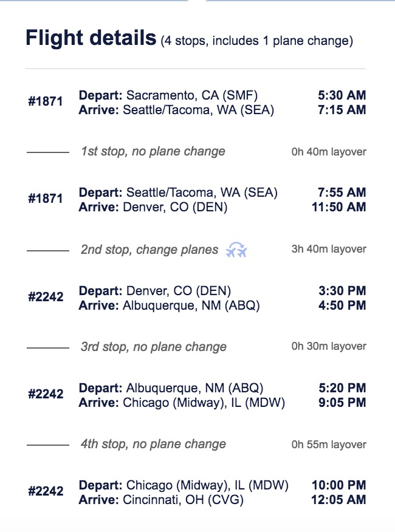Select the Arrive Cincinnati, OH (CVG) line
The height and width of the screenshot is (532, 395).
pos(161,500)
